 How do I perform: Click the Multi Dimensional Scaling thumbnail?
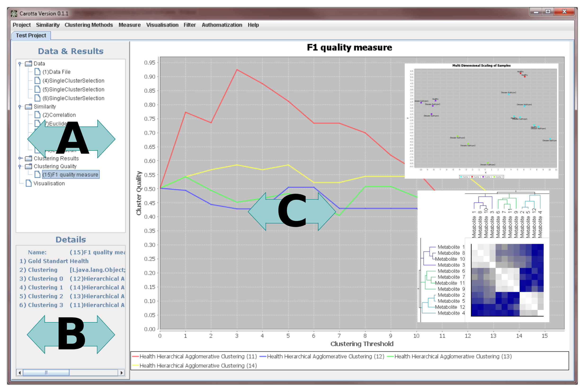(481, 121)
